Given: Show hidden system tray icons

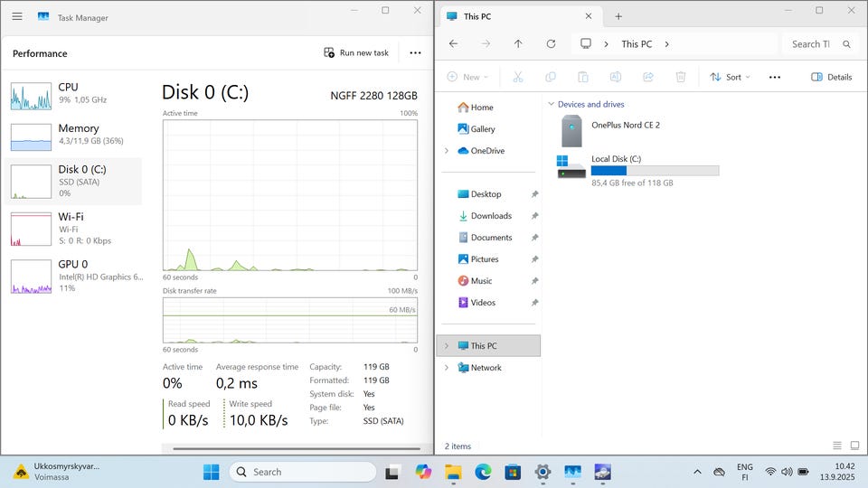Looking at the screenshot, I should [x=697, y=472].
